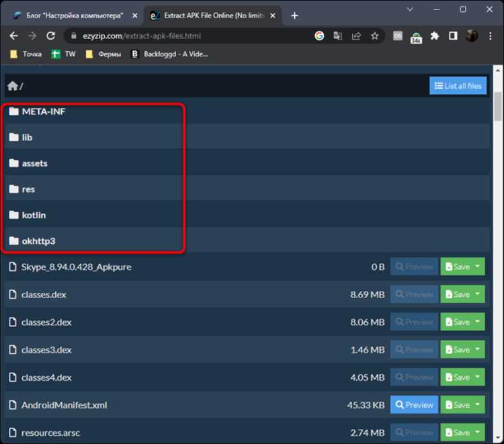The width and height of the screenshot is (504, 444).
Task: Save the Skype_8.94.0.428_Apkpure file
Action: coord(456,267)
